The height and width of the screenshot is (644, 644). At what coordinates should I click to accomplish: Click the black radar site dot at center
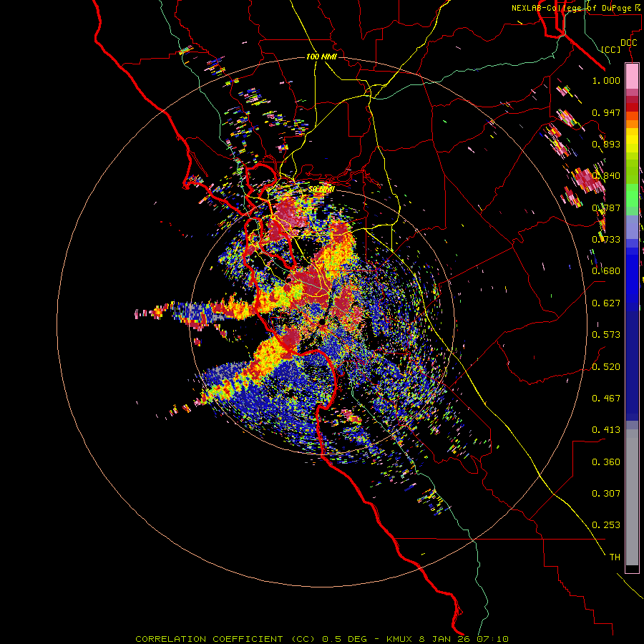pyautogui.click(x=323, y=323)
